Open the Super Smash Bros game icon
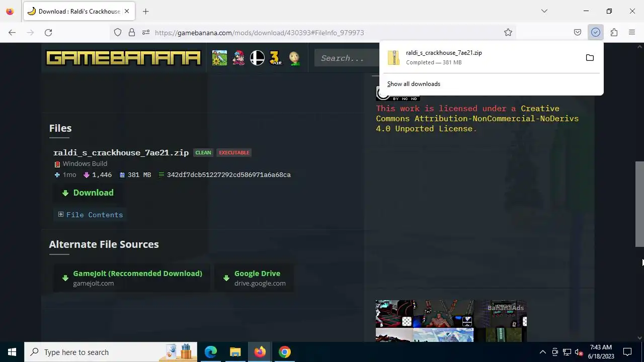Viewport: 644px width, 362px height. [x=257, y=58]
